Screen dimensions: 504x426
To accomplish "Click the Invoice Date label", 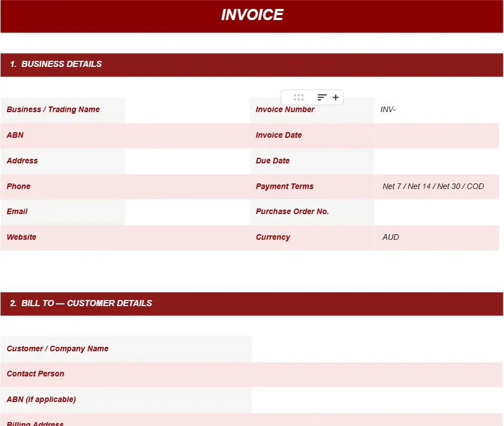I will 279,135.
